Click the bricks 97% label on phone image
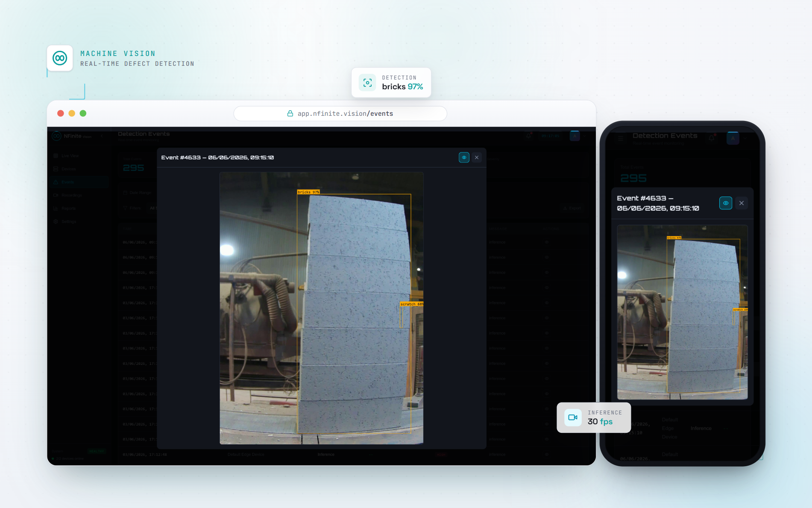 click(x=674, y=238)
